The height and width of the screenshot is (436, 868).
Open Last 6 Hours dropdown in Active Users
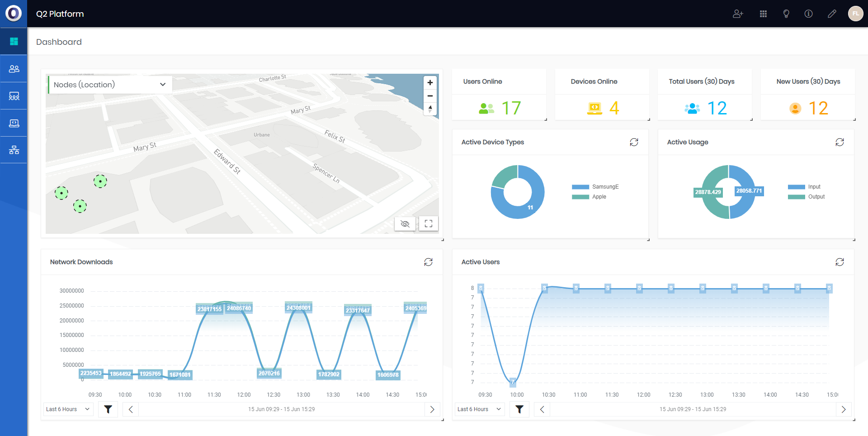click(480, 409)
